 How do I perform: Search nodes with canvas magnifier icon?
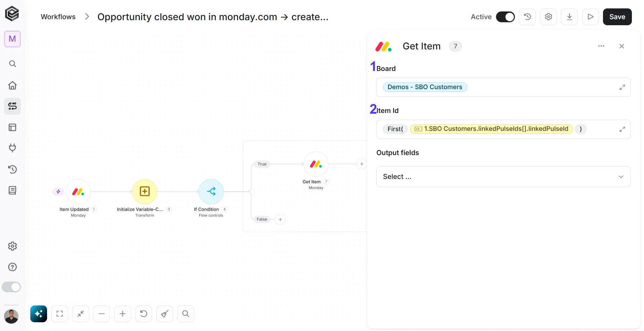pos(186,314)
